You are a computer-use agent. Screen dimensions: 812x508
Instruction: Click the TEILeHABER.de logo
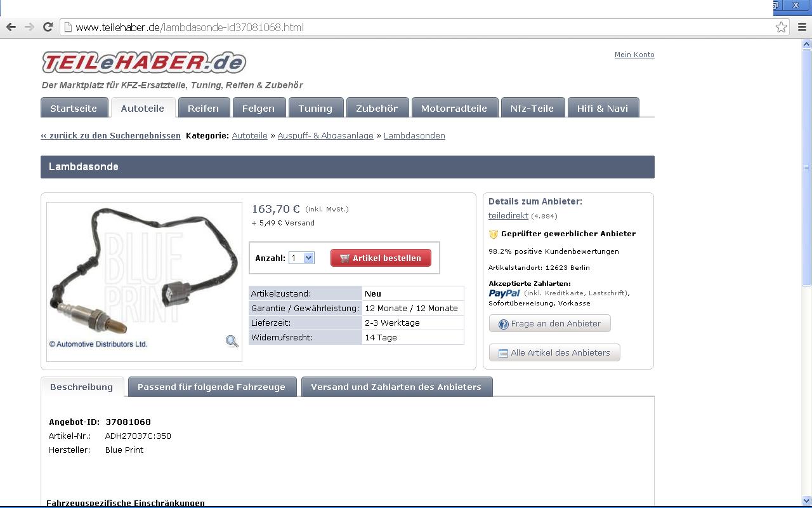tap(144, 62)
